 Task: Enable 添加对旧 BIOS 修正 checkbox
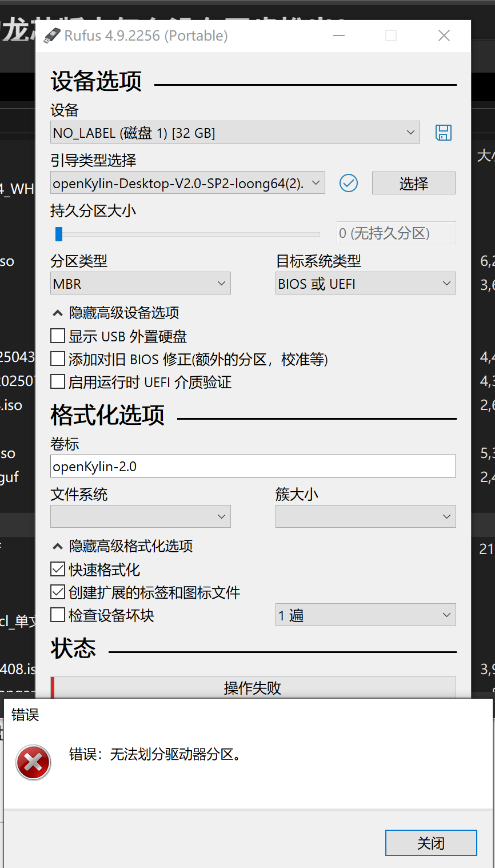click(x=58, y=359)
